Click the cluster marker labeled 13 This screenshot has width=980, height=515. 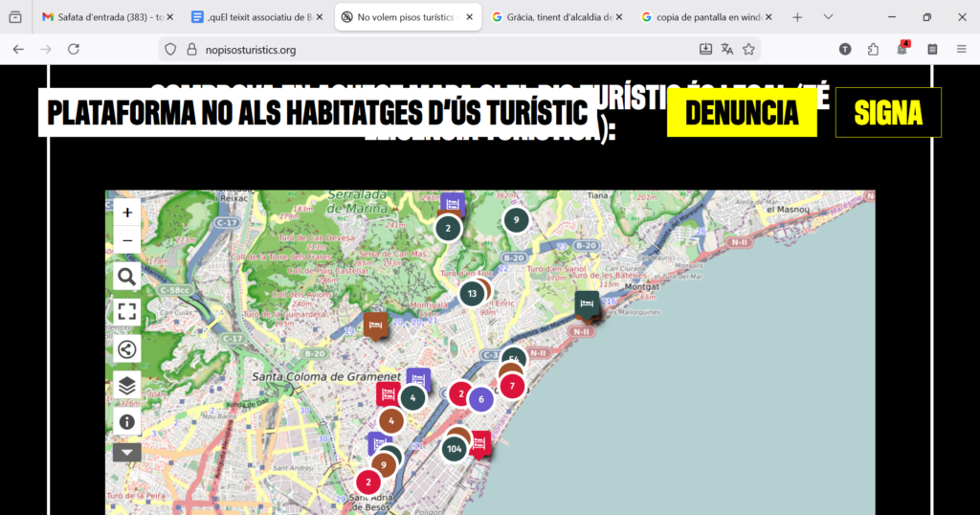point(471,294)
